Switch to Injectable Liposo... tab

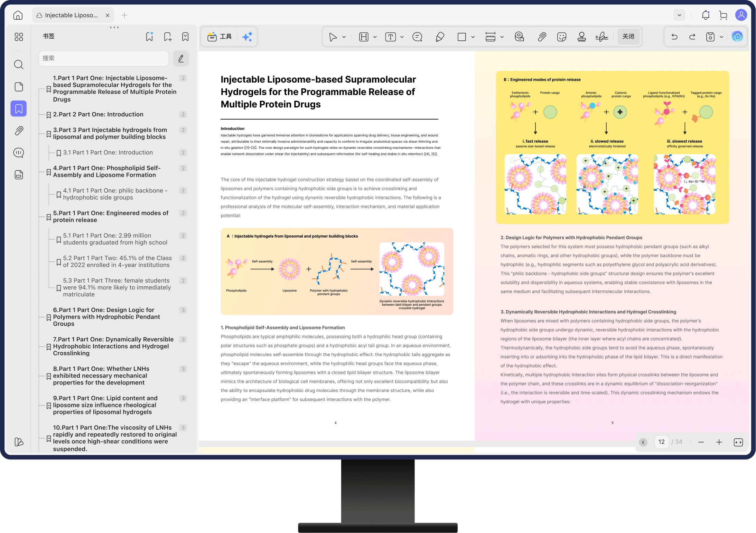pyautogui.click(x=72, y=15)
